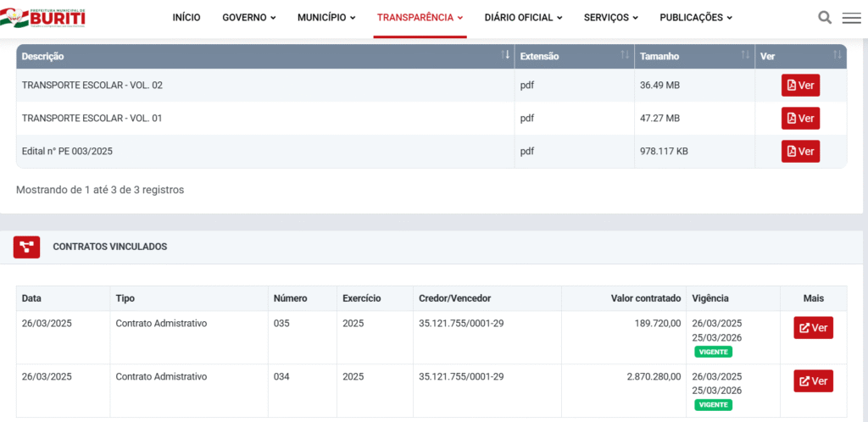Sort by Tamanho column arrows

point(746,56)
